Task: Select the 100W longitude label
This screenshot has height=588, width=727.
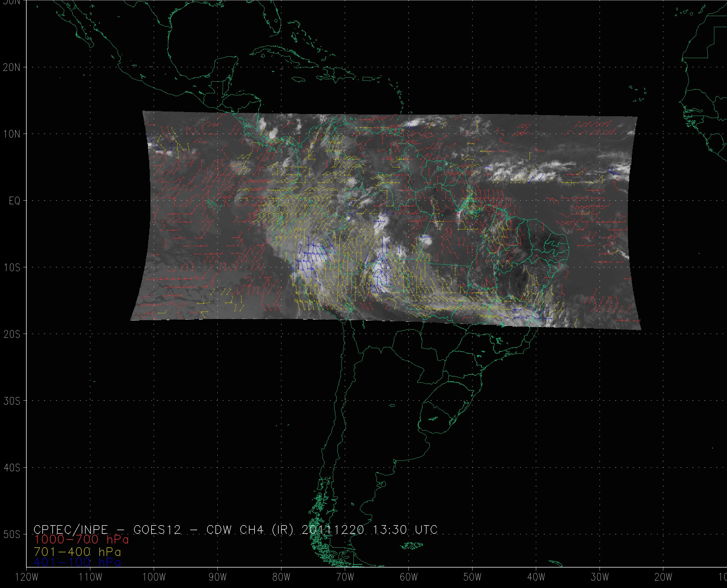Action: [154, 577]
